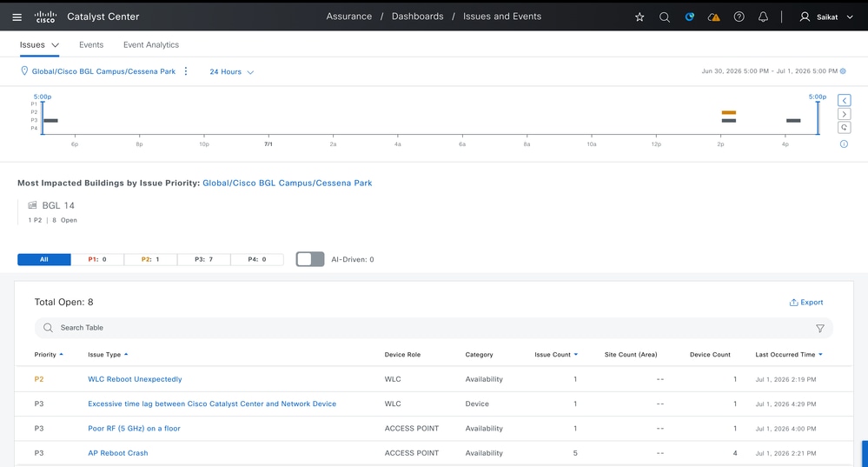Viewport: 868px width, 467px height.
Task: Filter issues by P4: 0
Action: point(257,259)
